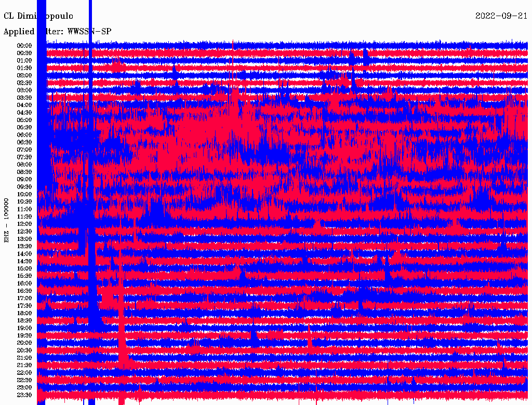Select the 11:30 time label

pos(24,217)
